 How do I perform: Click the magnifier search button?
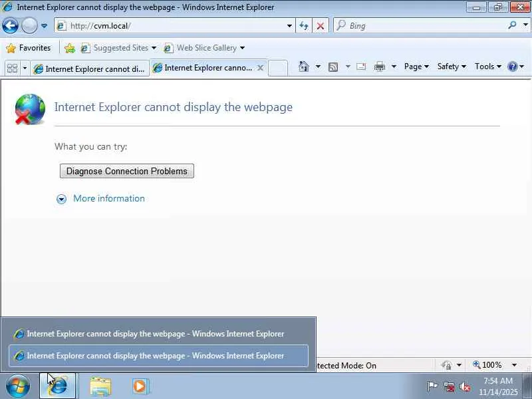[512, 25]
